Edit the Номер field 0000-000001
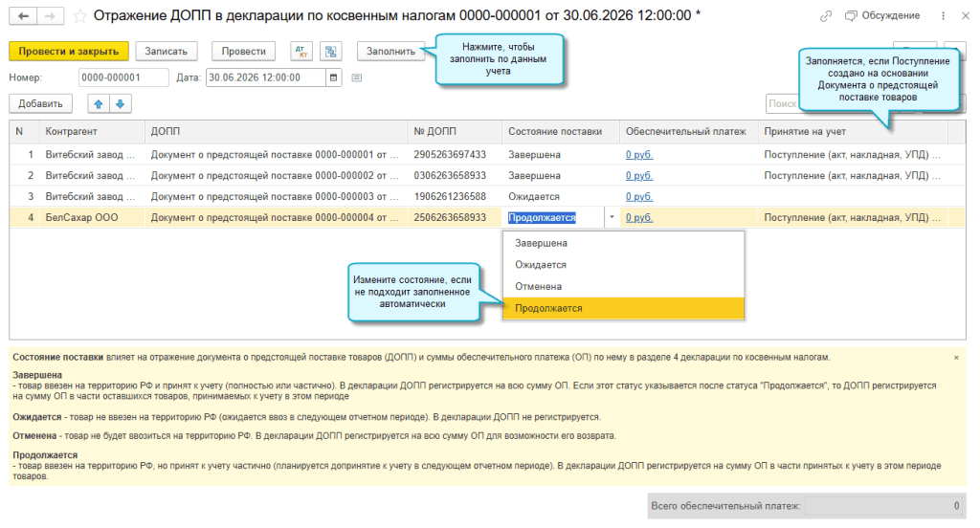The width and height of the screenshot is (980, 528). pos(123,77)
